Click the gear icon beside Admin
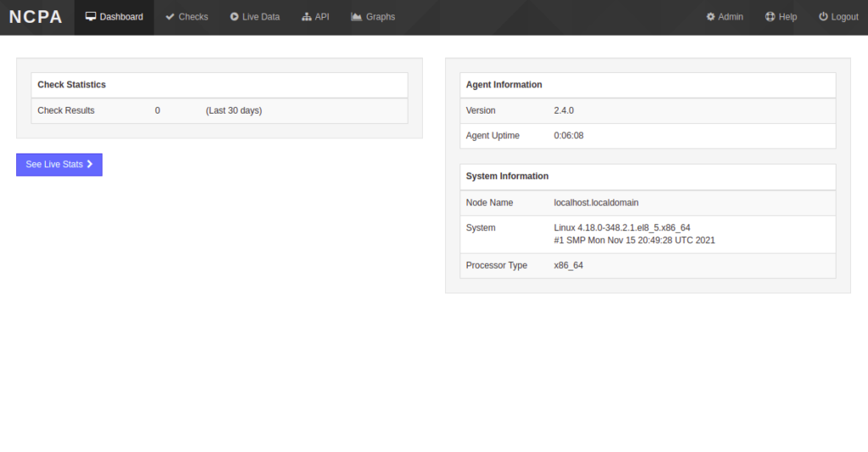This screenshot has height=452, width=868. pyautogui.click(x=710, y=17)
